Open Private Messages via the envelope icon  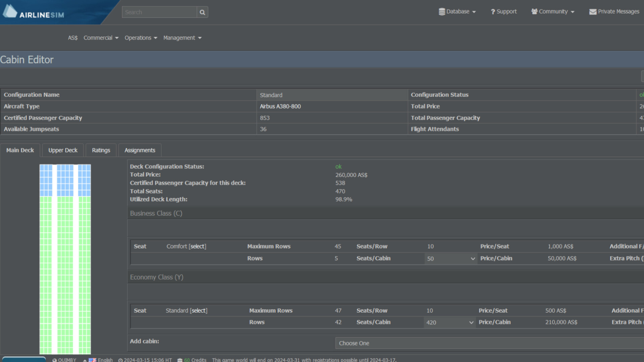point(592,11)
